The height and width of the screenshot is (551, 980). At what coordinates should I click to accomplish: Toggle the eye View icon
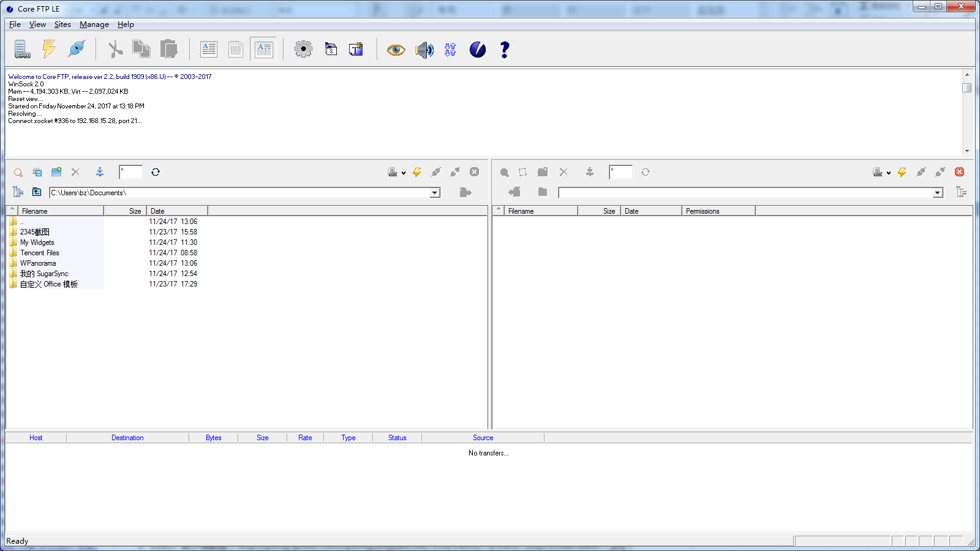click(x=396, y=50)
